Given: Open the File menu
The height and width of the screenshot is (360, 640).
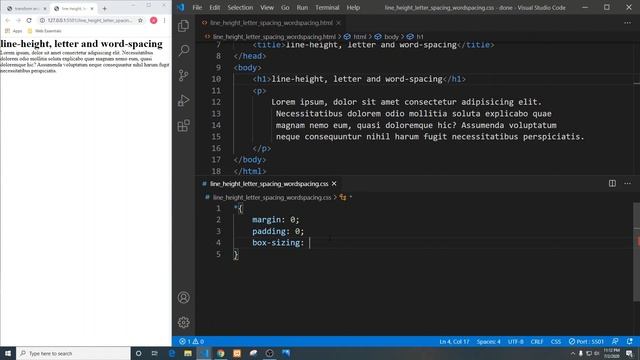Looking at the screenshot, I should point(197,7).
